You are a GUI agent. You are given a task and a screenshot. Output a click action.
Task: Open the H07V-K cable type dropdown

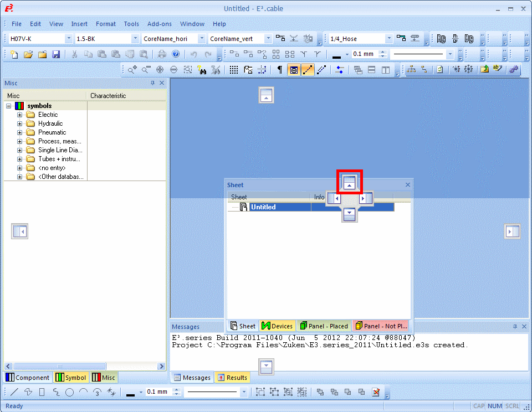click(x=69, y=39)
